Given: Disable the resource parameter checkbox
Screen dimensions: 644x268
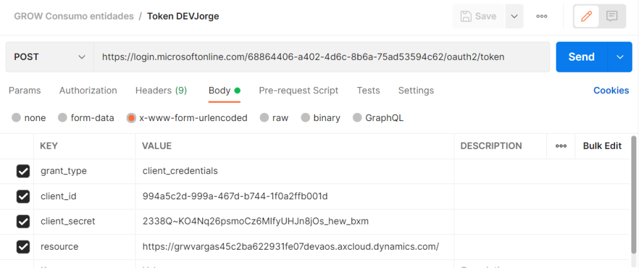Looking at the screenshot, I should click(x=23, y=247).
